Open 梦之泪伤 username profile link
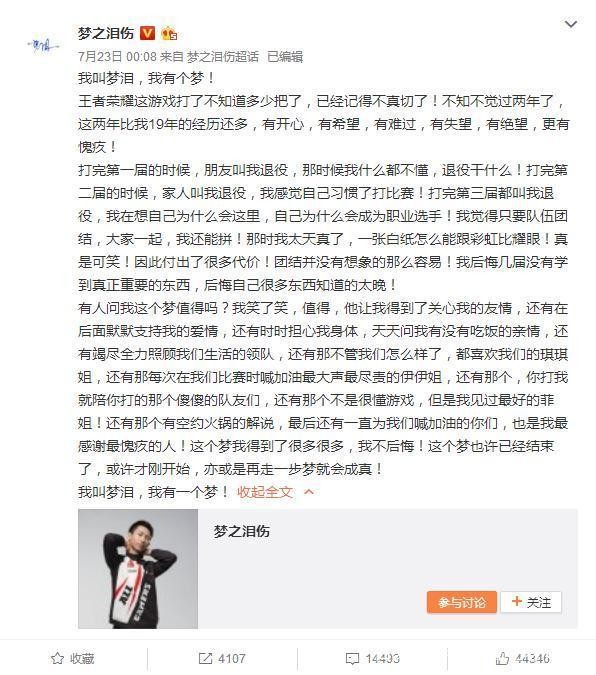 tap(106, 33)
